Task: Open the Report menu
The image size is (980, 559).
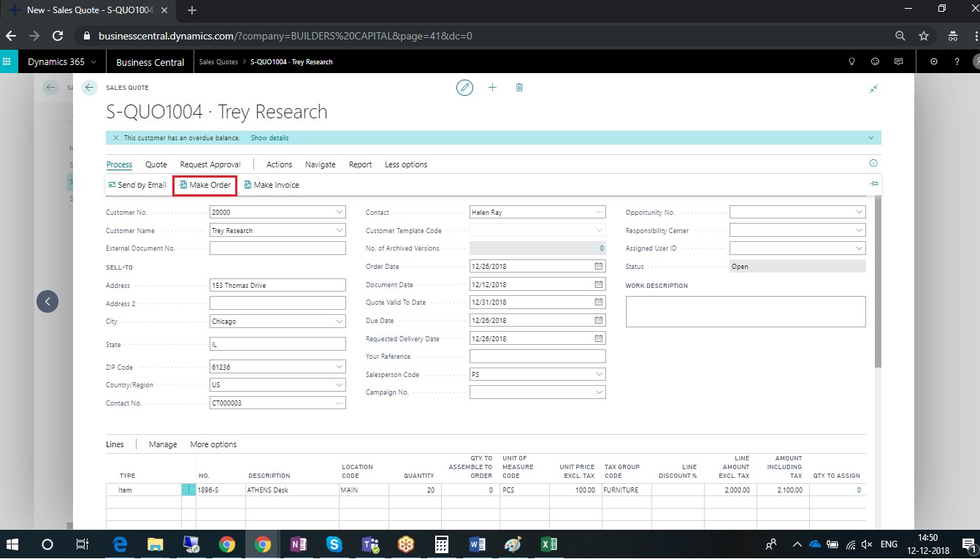Action: 360,164
